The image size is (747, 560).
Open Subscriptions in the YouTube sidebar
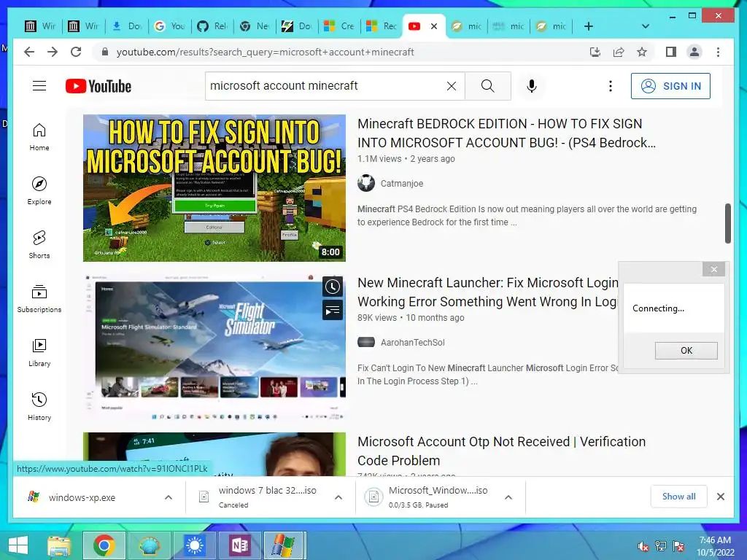39,298
